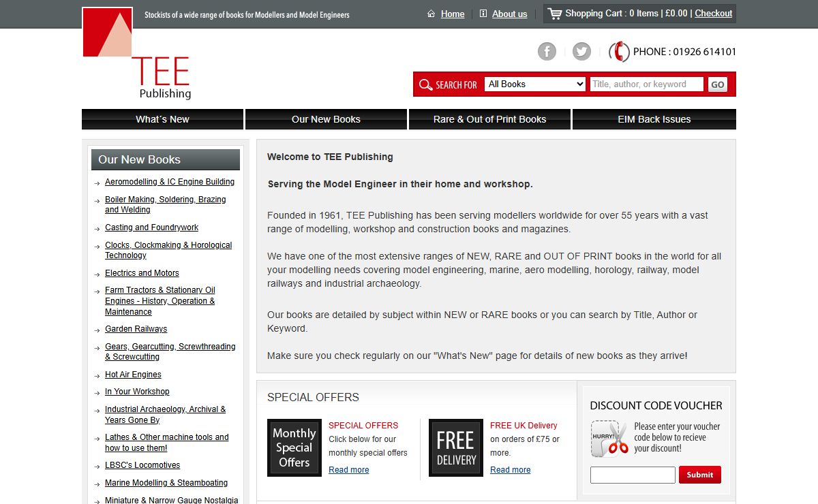Open the Casting and Foundrywork category
Screen dimensions: 818x504
(x=152, y=227)
